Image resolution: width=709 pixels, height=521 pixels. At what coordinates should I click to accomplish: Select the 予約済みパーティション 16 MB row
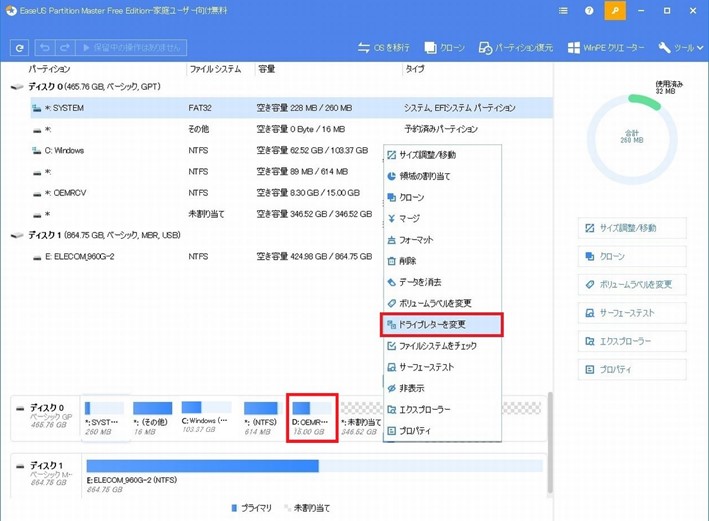(x=291, y=129)
